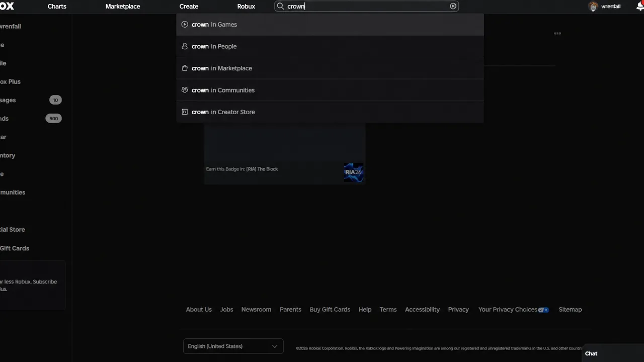Open the Create tab
This screenshot has height=362, width=644.
(189, 7)
